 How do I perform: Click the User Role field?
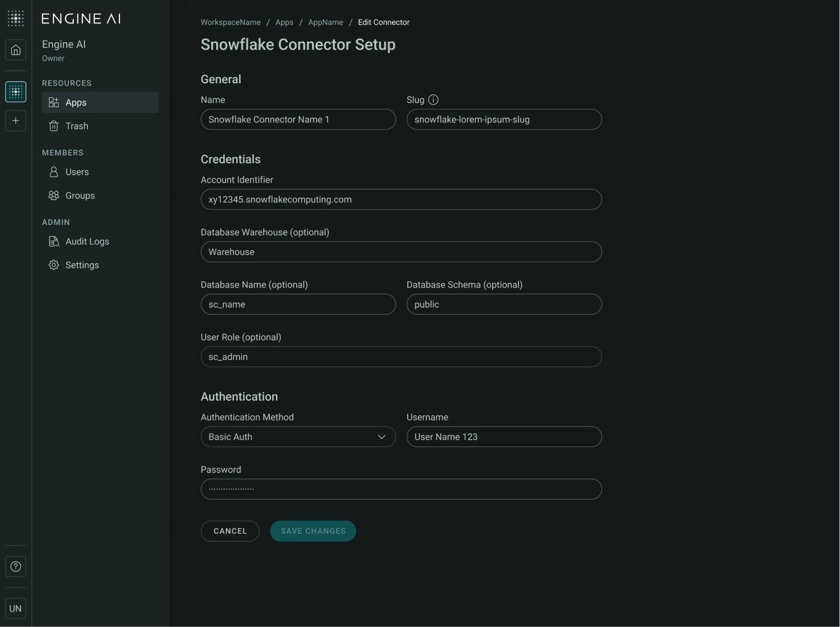(x=401, y=357)
